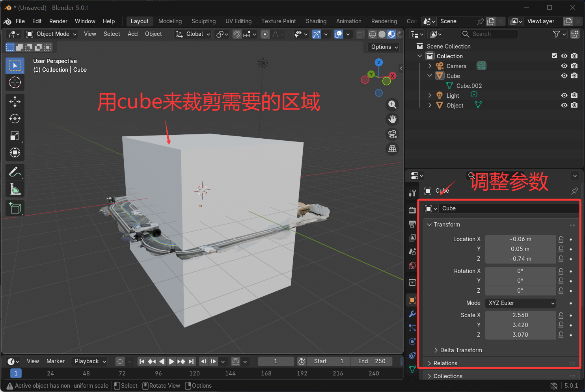This screenshot has height=392, width=585.
Task: Click the viewport Options button
Action: (x=382, y=47)
